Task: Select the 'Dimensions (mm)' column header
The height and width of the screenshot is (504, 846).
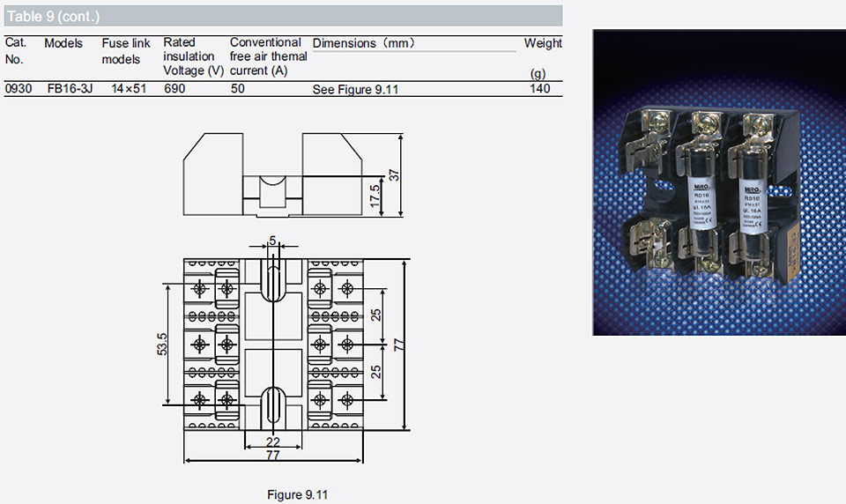Action: [x=364, y=43]
